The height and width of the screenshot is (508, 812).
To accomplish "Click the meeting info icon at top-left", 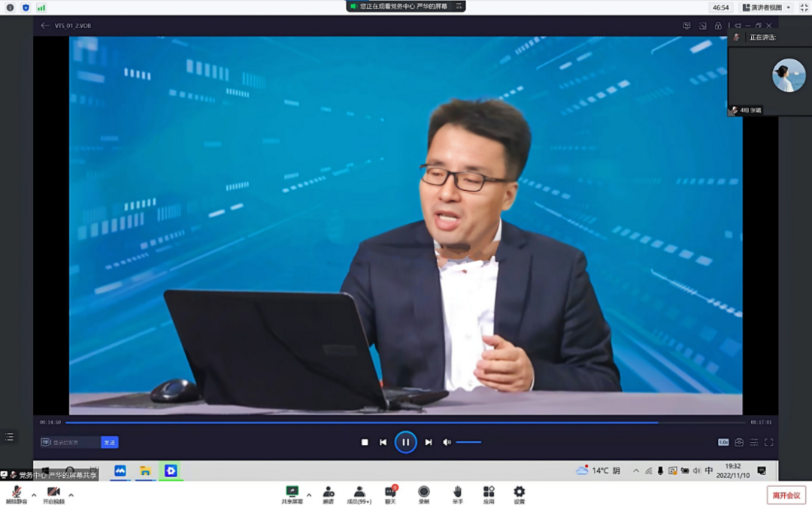I will [x=10, y=8].
